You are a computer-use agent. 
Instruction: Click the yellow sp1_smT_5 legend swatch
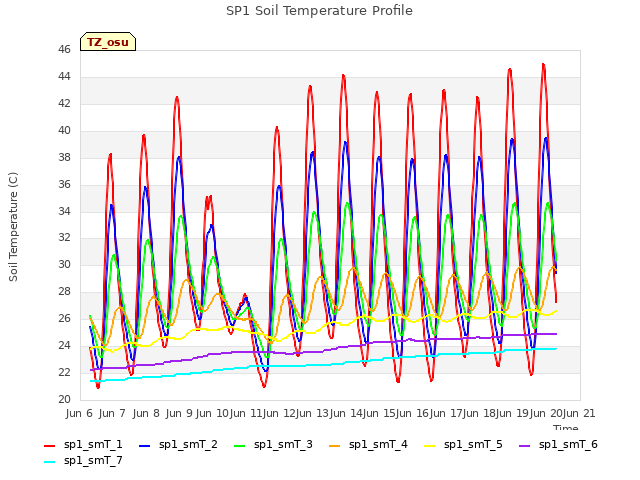(429, 446)
